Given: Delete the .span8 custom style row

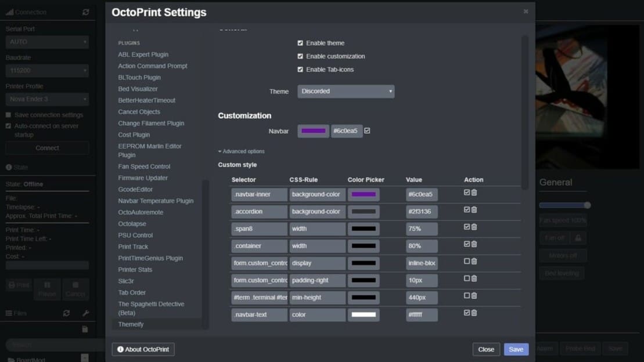Looking at the screenshot, I should tap(474, 227).
